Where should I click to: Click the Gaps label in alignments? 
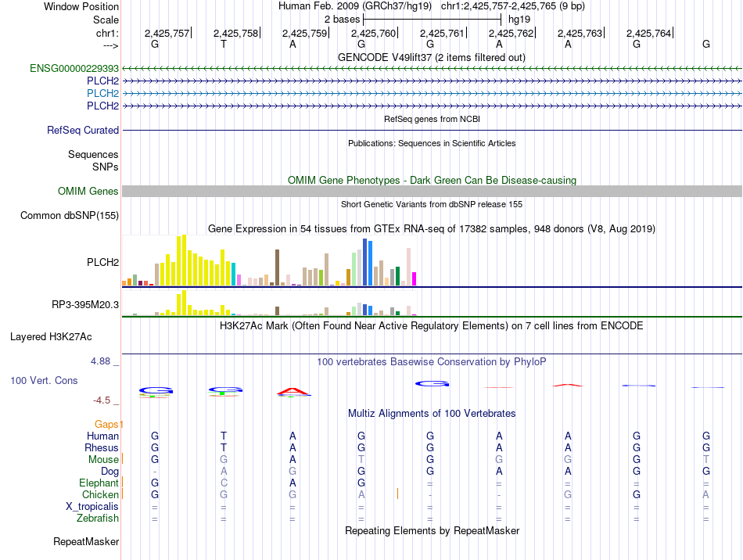106,424
